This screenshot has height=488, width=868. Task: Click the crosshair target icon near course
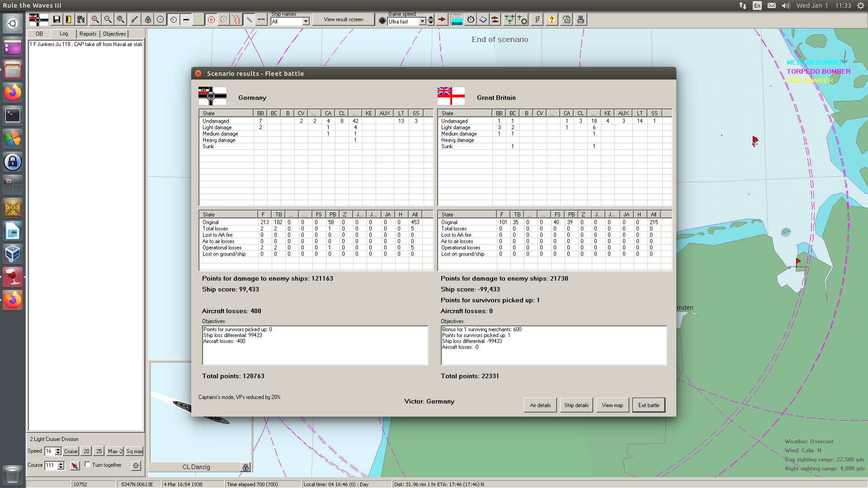click(x=136, y=465)
